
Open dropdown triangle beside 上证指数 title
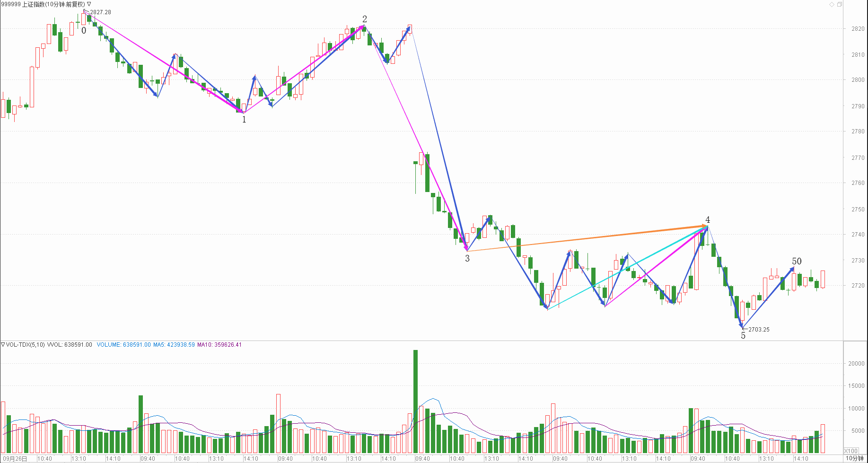tap(89, 4)
